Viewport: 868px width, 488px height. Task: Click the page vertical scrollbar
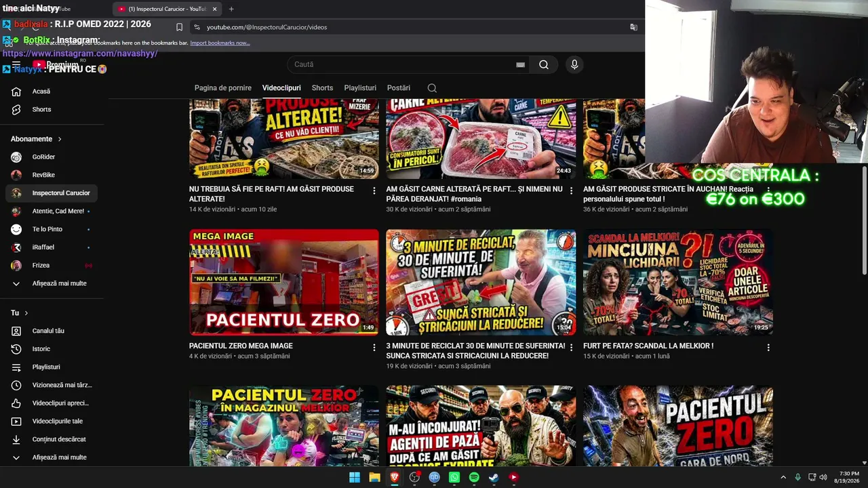click(864, 220)
